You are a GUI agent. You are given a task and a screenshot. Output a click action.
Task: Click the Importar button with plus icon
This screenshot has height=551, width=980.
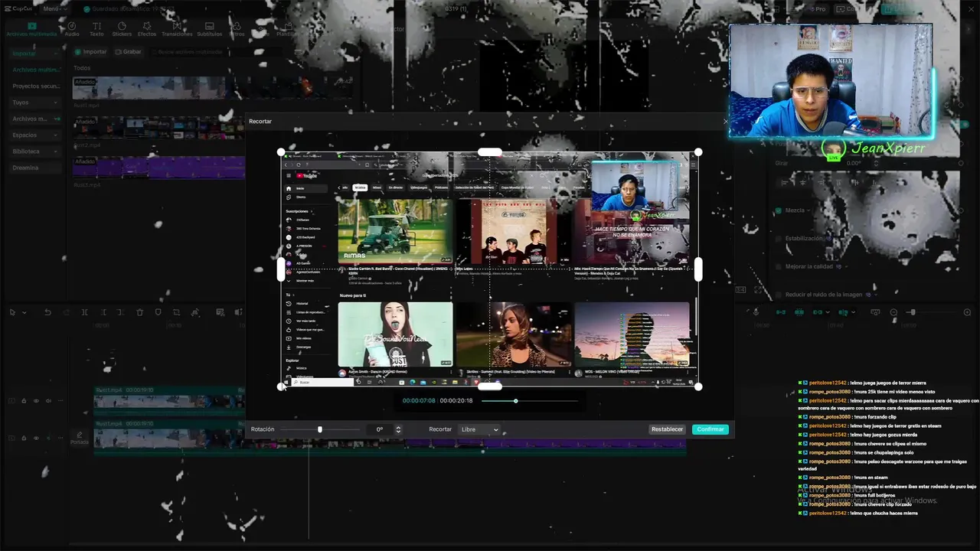click(90, 52)
